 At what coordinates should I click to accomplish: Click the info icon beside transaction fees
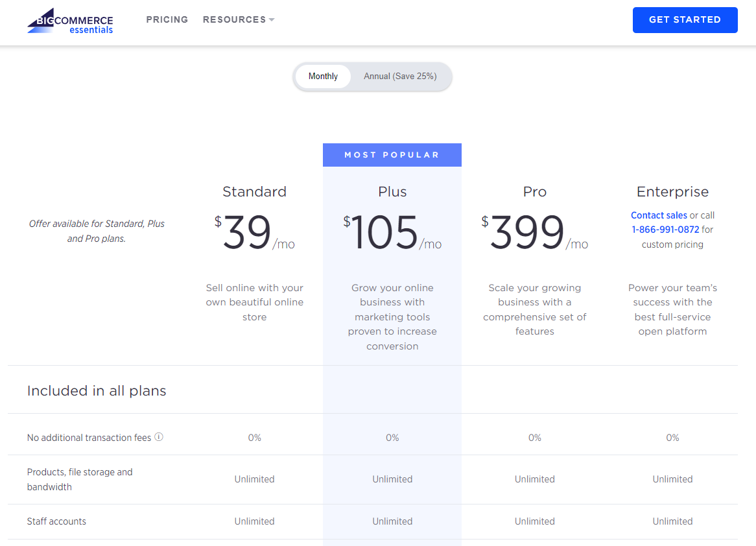click(x=159, y=437)
